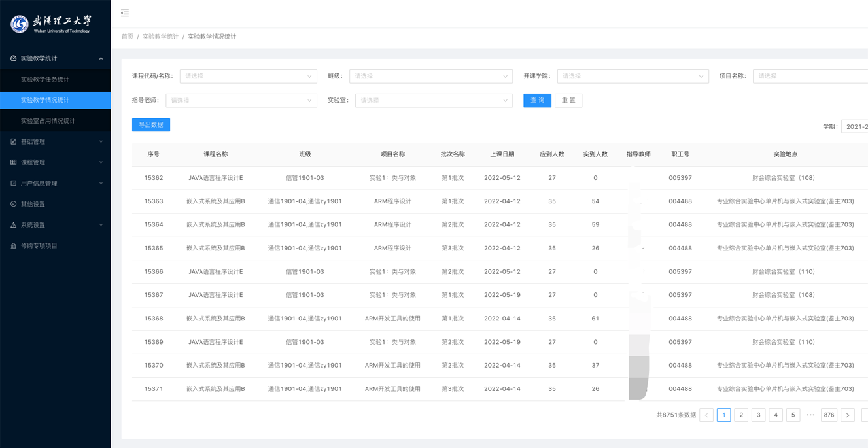This screenshot has width=868, height=448.
Task: Collapse the 实验教学统计 menu chevron
Action: [101, 58]
